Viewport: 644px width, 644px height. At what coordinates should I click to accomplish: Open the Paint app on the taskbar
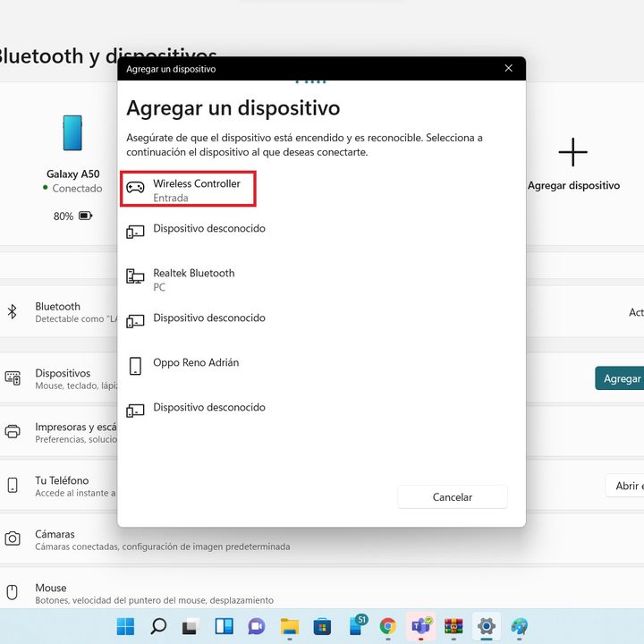519,626
